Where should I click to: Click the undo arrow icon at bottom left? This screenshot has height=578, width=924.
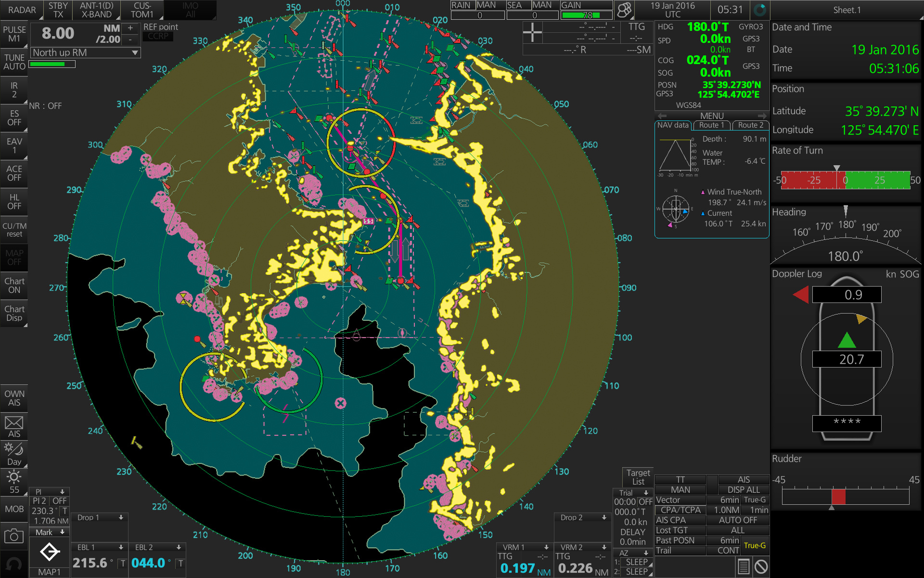click(x=14, y=564)
